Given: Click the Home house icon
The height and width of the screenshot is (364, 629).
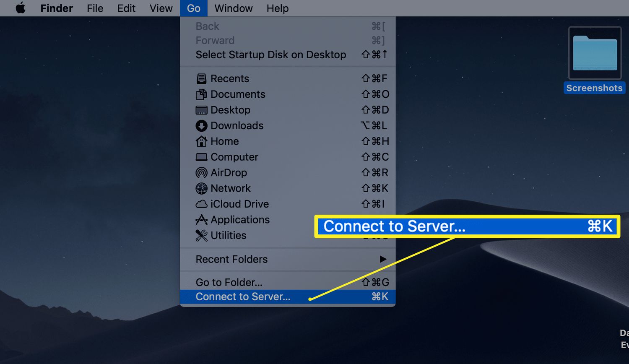Looking at the screenshot, I should [201, 141].
